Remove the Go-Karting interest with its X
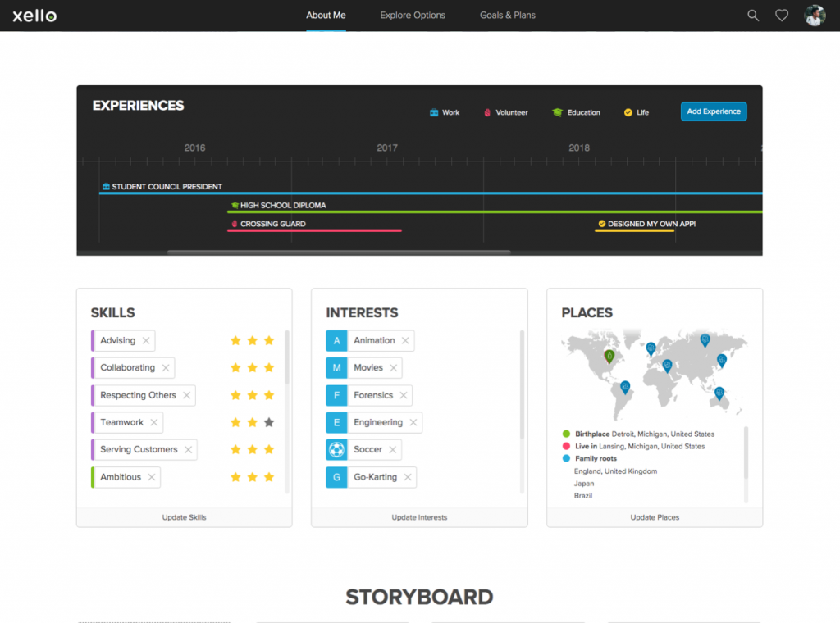 408,477
